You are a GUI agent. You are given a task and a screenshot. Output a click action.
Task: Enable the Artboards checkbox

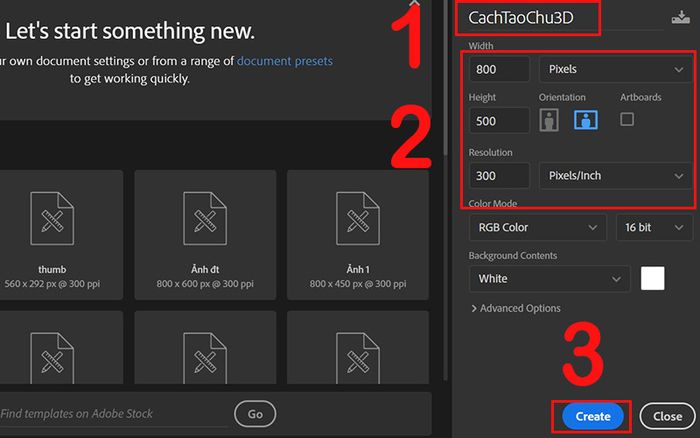(x=627, y=119)
